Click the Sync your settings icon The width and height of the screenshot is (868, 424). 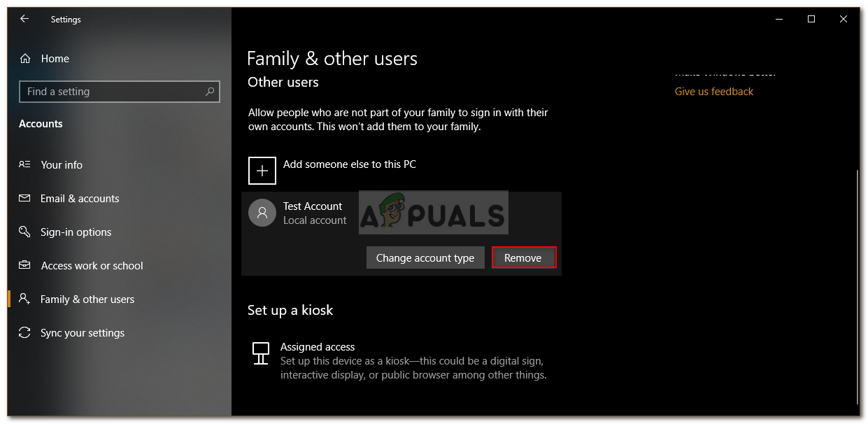click(x=25, y=333)
